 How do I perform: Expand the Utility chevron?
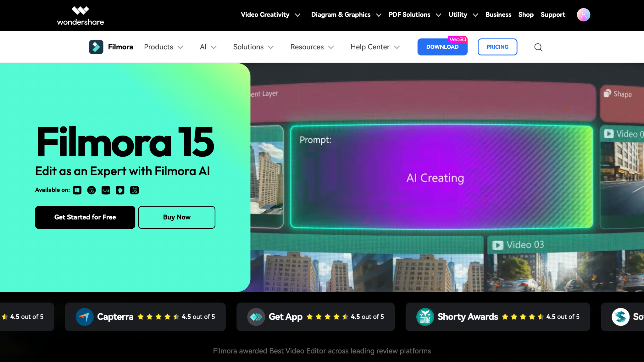click(x=475, y=15)
